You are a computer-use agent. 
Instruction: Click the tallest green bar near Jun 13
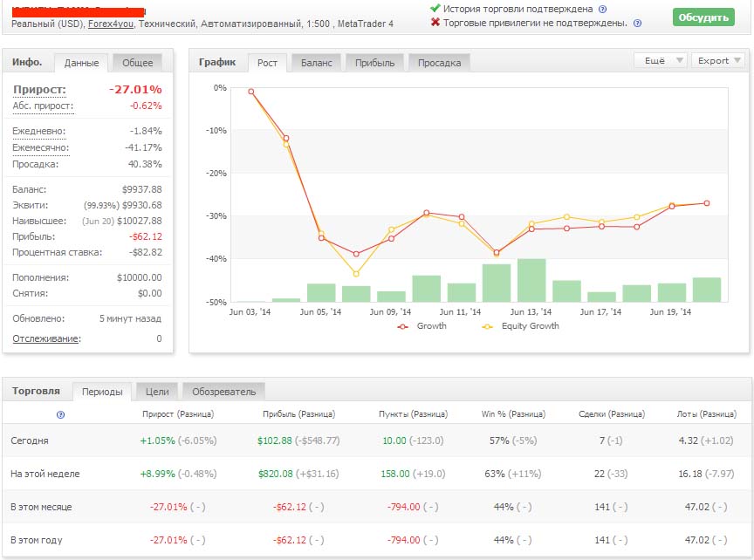coord(531,280)
